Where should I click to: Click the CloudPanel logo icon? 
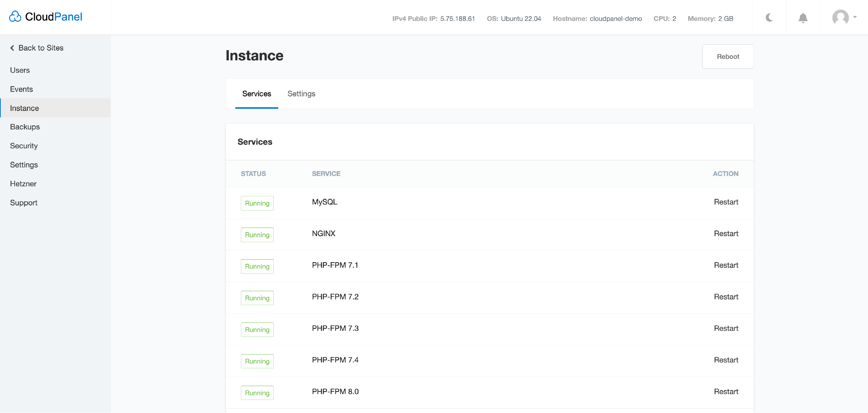15,16
